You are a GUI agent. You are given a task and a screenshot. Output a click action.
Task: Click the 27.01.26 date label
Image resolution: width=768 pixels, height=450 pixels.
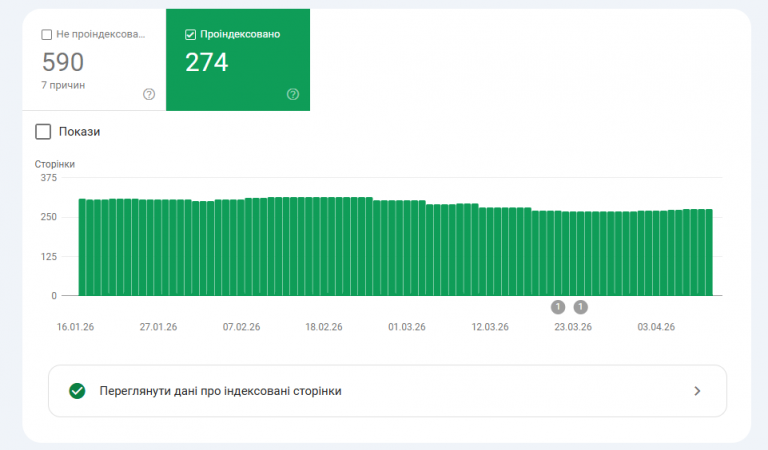click(x=158, y=327)
